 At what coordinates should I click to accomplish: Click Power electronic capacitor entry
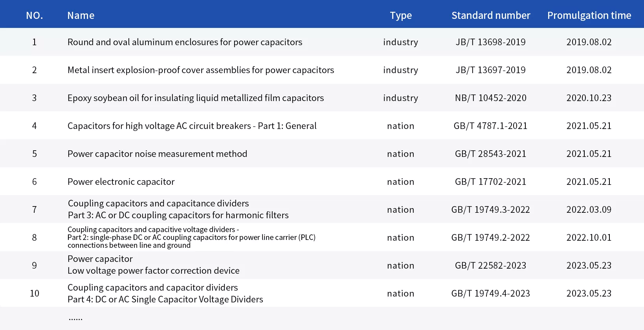point(121,182)
